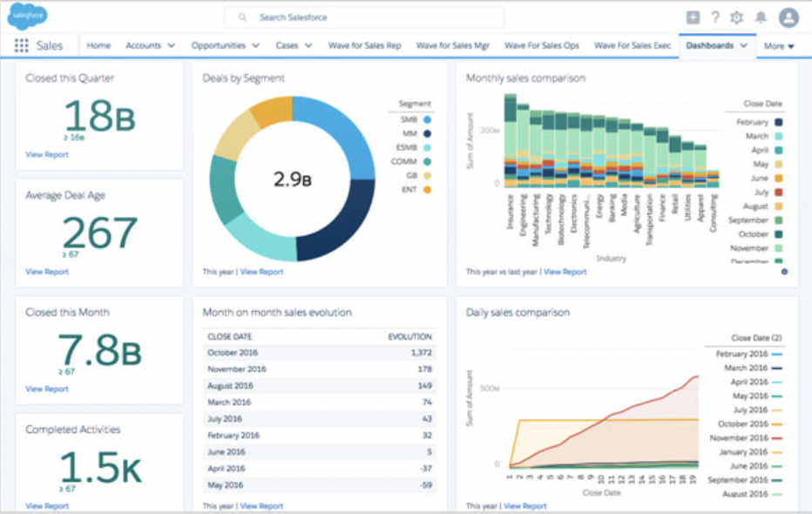The height and width of the screenshot is (514, 812).
Task: Focus the Search Salesforce field
Action: pos(364,17)
